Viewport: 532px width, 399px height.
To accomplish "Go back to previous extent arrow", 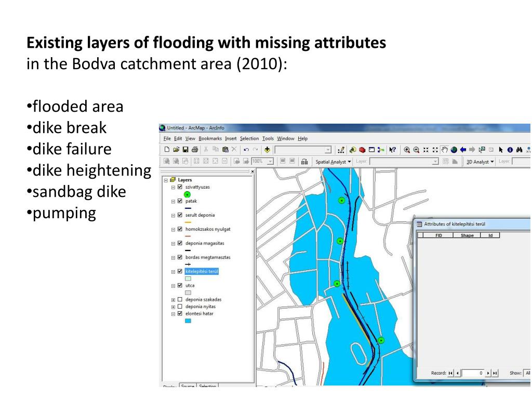I will click(463, 150).
